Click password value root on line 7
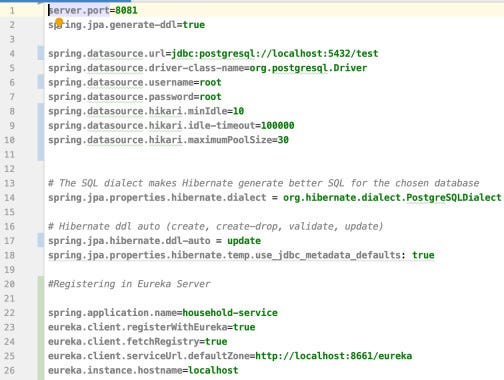Screen dimensions: 504x380 [210, 97]
